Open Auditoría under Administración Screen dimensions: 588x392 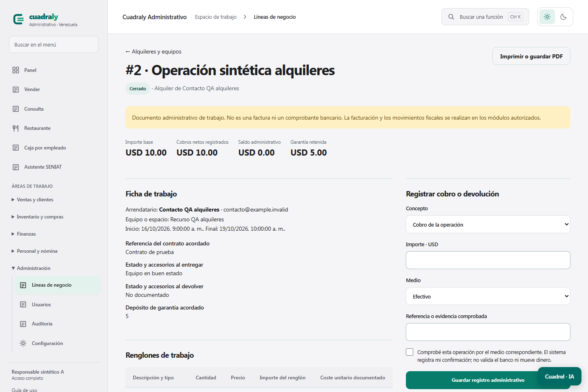click(58, 324)
